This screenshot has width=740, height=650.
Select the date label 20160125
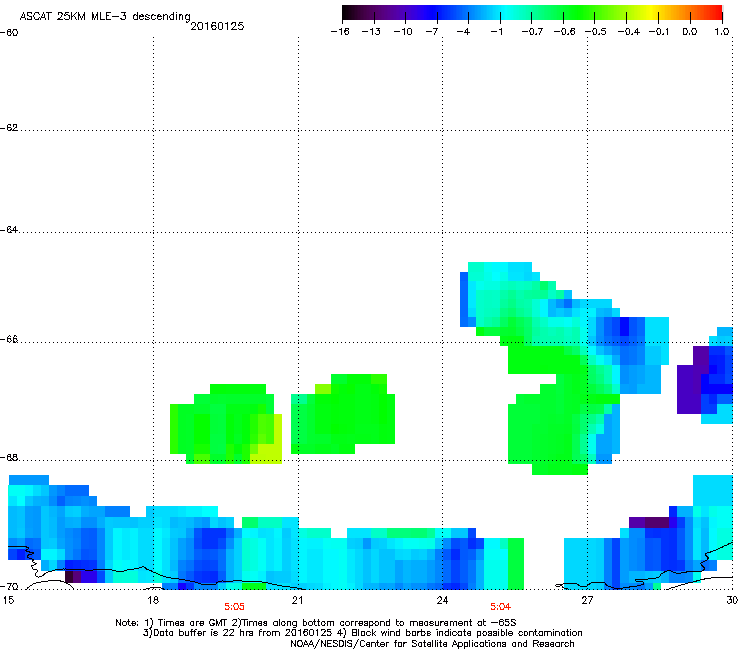tap(217, 26)
